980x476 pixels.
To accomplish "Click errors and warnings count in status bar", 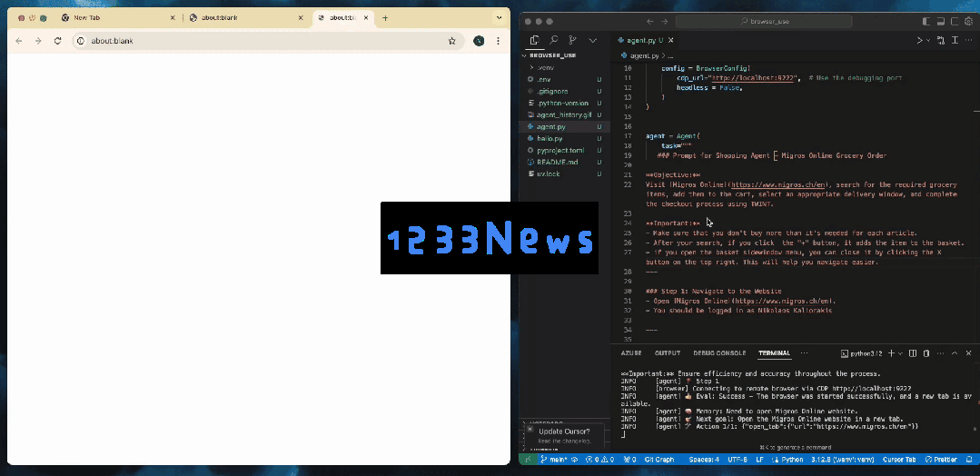I will pyautogui.click(x=599, y=460).
